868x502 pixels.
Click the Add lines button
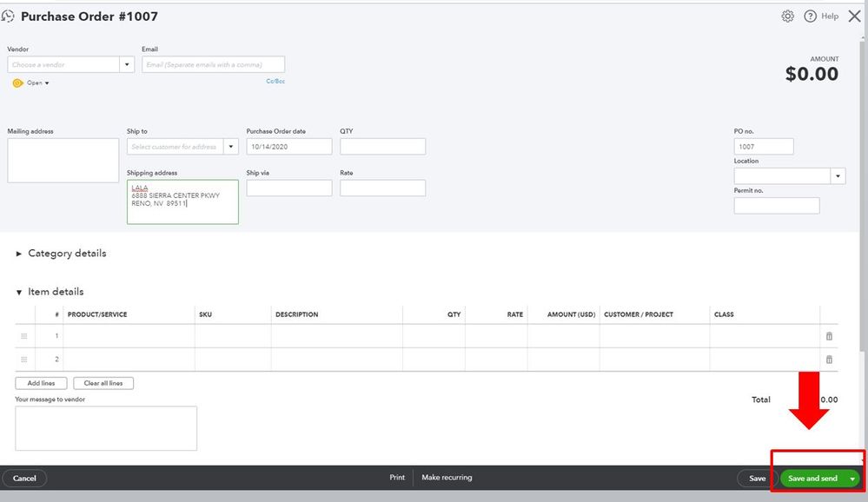tap(41, 383)
